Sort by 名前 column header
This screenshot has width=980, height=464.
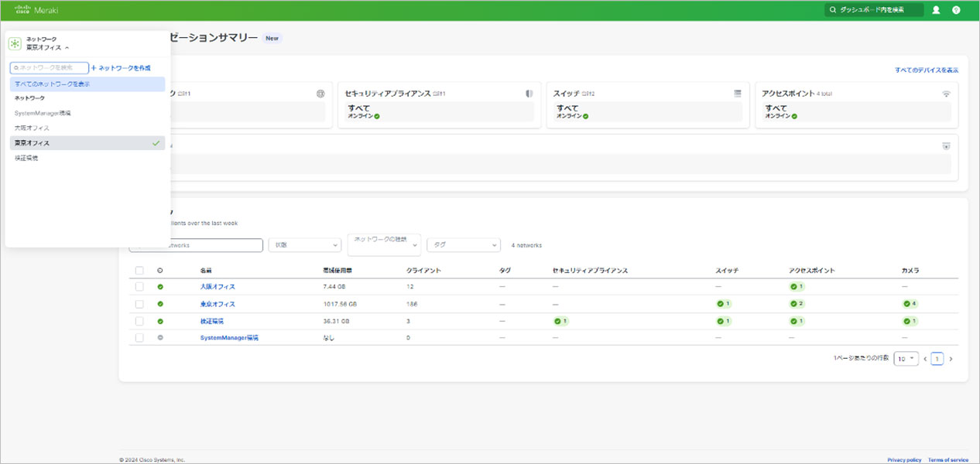206,271
